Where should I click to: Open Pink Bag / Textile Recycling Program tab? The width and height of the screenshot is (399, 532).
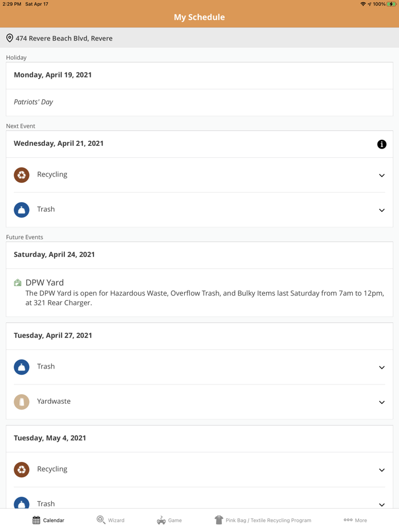point(263,520)
